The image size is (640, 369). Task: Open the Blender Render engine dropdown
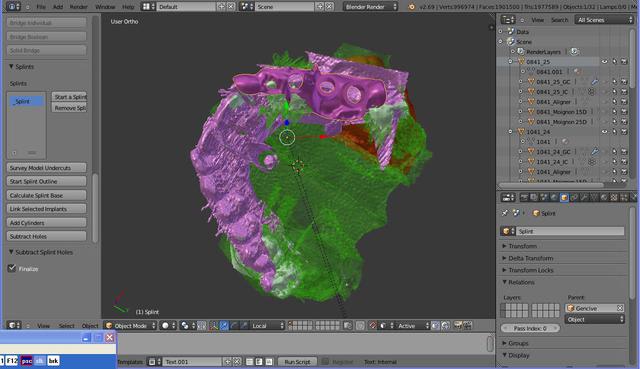(x=371, y=7)
